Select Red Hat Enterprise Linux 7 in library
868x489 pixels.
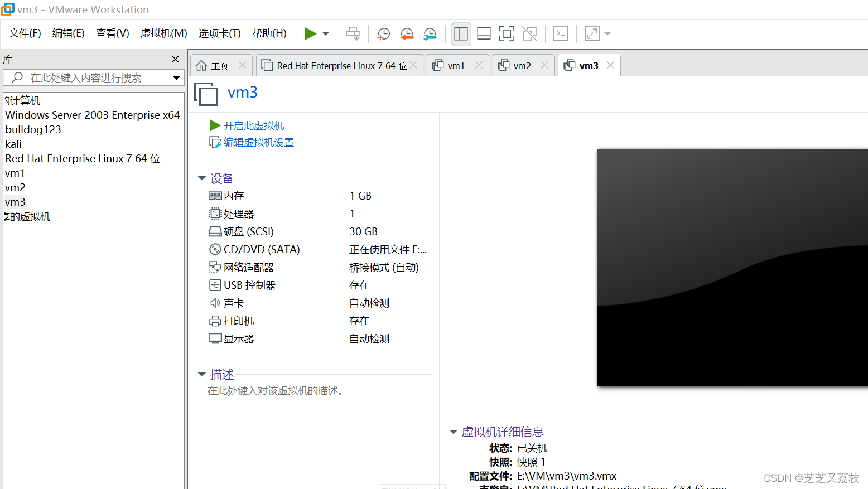click(x=83, y=158)
